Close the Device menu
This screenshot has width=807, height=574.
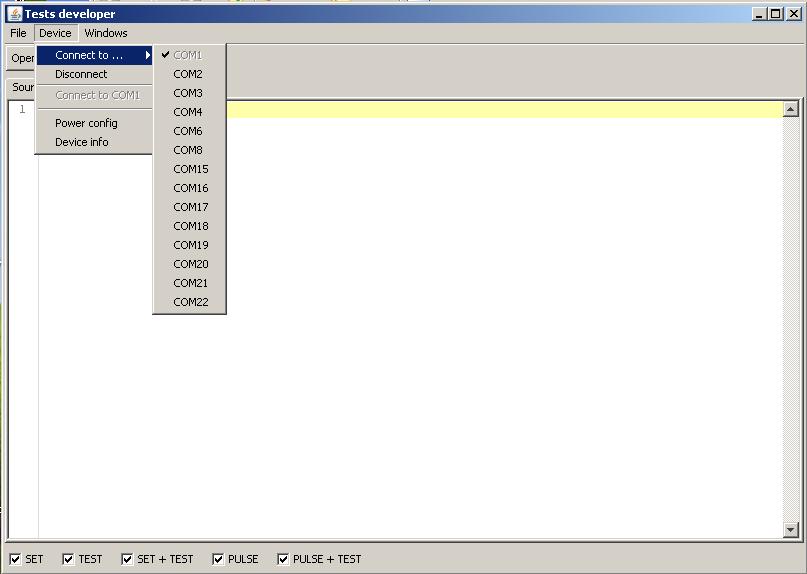pyautogui.click(x=55, y=33)
